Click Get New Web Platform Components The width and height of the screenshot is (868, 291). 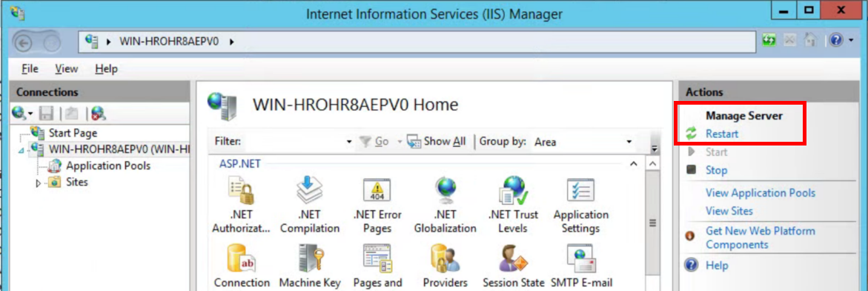pyautogui.click(x=760, y=238)
